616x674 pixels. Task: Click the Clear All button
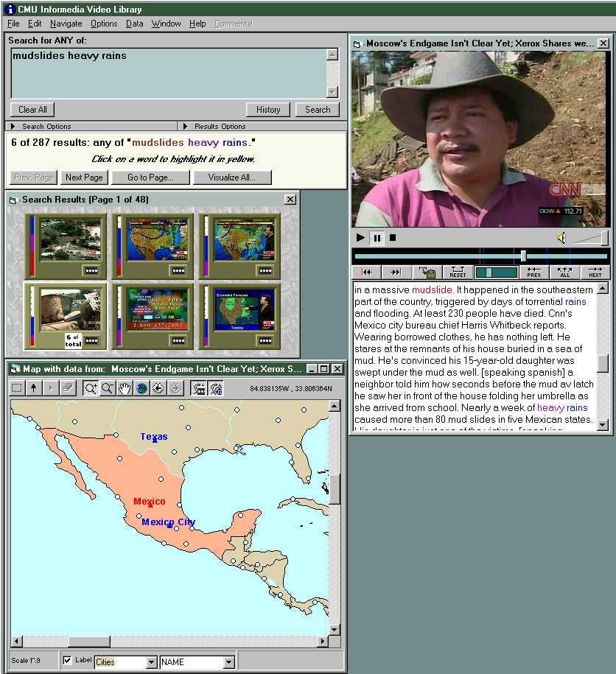pos(32,110)
